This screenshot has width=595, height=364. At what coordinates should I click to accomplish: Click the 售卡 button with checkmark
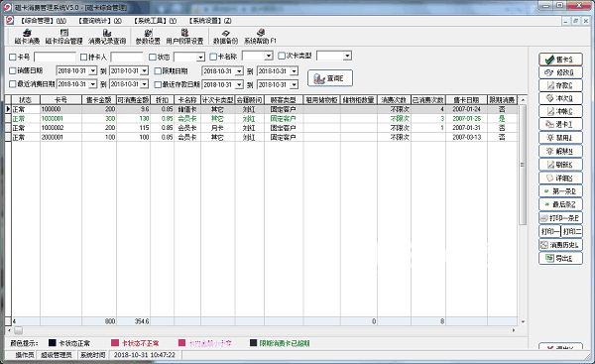click(x=560, y=60)
